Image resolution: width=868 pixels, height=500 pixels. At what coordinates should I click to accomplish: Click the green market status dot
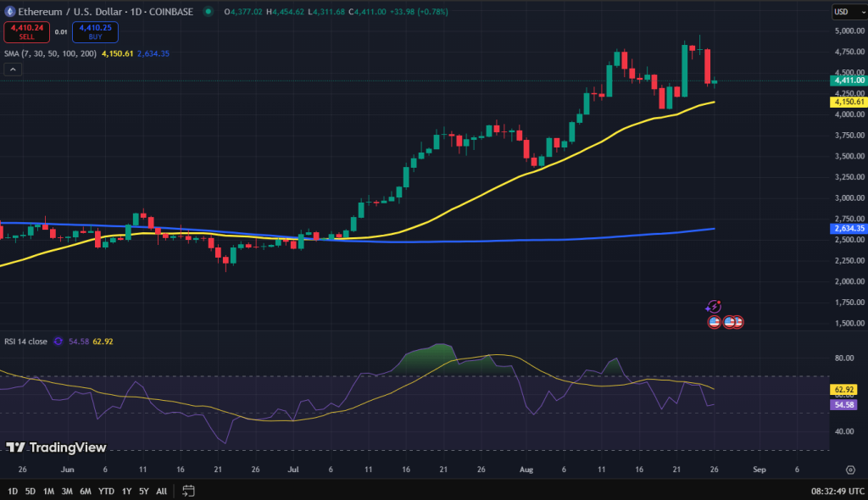209,12
